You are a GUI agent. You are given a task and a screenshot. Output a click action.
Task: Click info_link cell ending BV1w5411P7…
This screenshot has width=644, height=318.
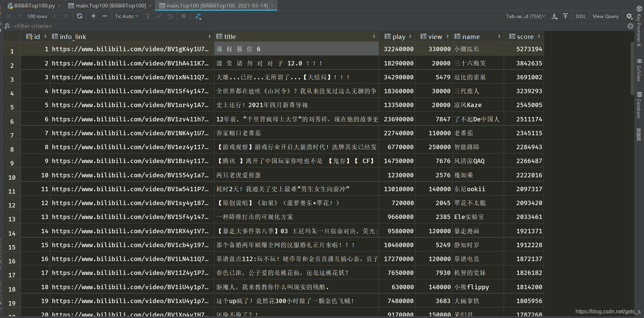pyautogui.click(x=132, y=189)
